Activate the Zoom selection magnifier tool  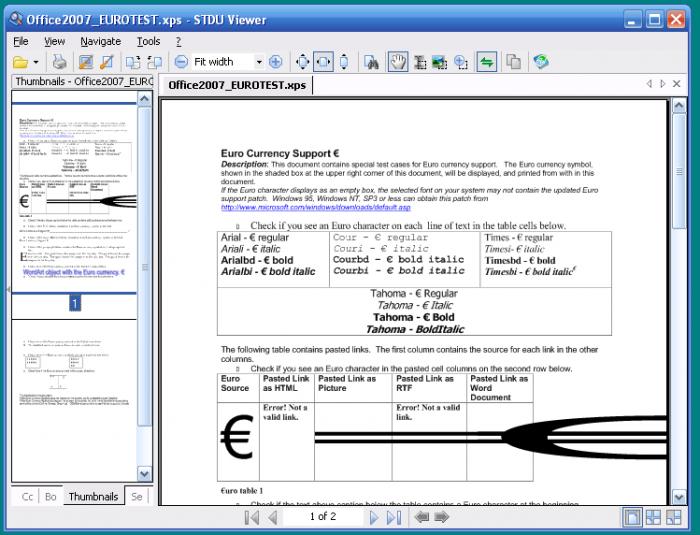point(461,62)
